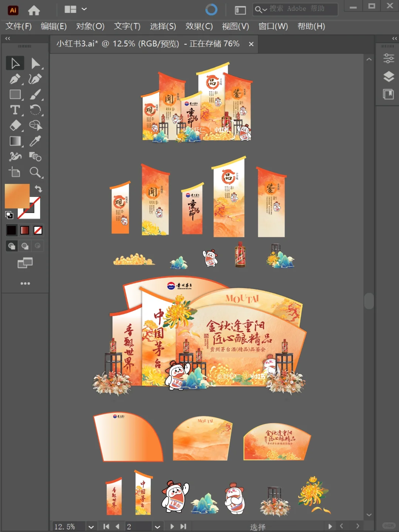
Task: Select the Eyedropper tool
Action: pyautogui.click(x=35, y=141)
